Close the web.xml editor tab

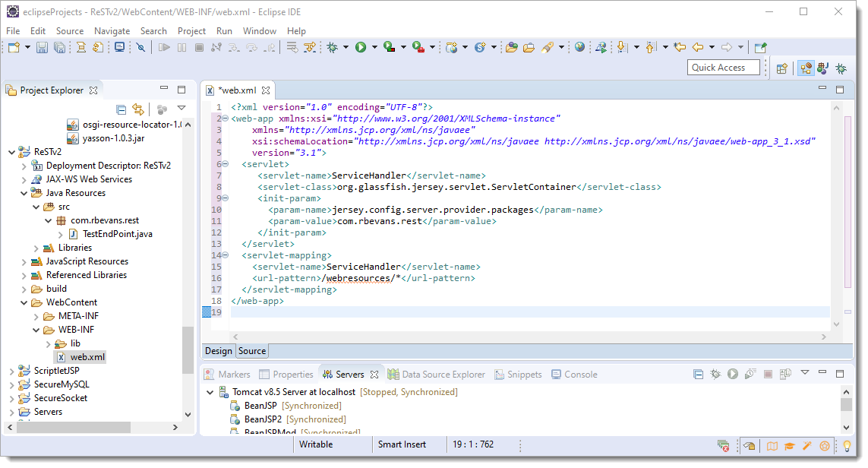point(266,90)
